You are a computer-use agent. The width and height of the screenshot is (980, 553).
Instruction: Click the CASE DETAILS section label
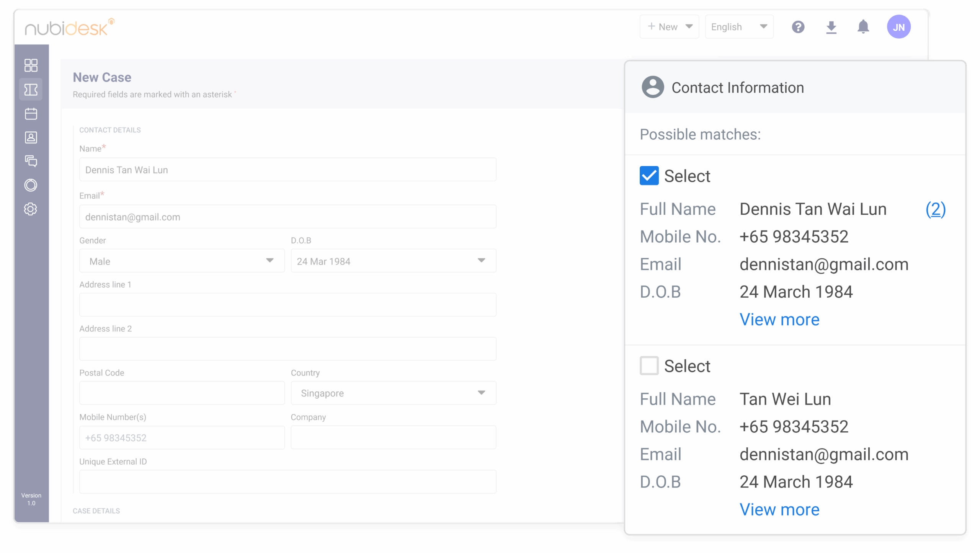[x=96, y=511]
